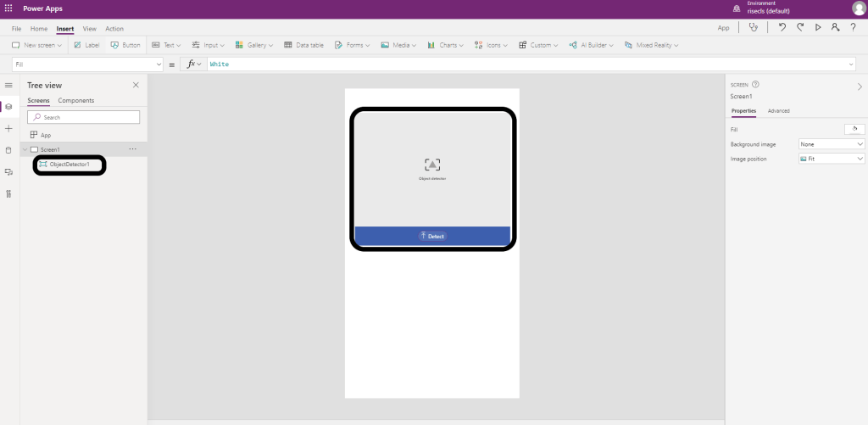Open the File menu
Screen dimensions: 868x425
[16, 29]
